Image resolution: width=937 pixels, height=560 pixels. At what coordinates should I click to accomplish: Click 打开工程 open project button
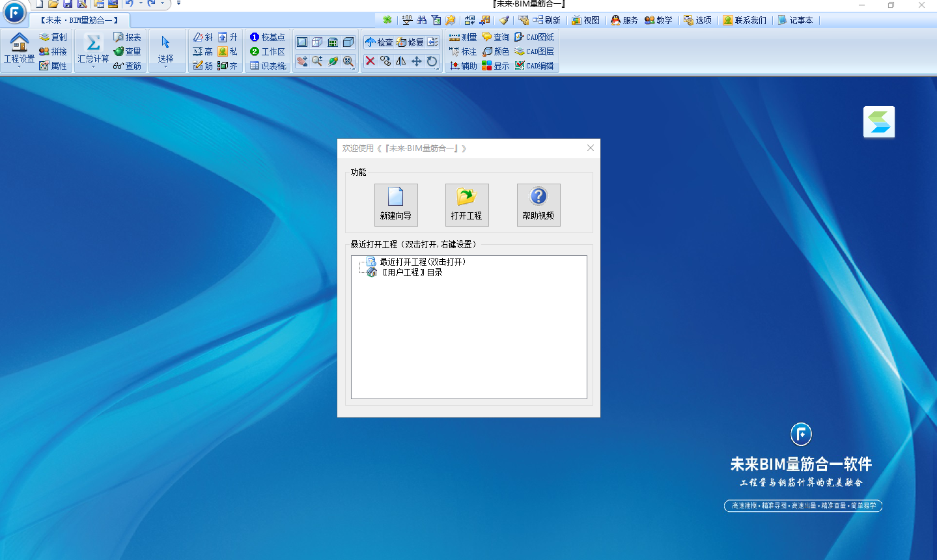coord(467,205)
